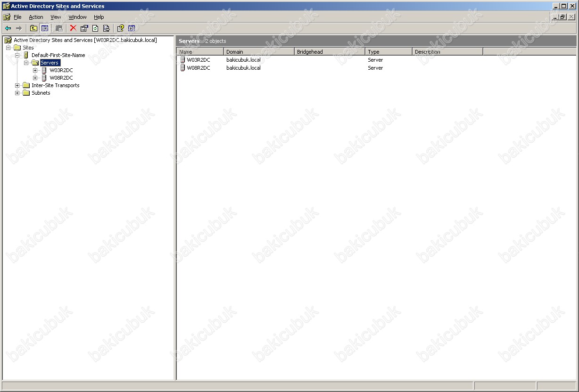The height and width of the screenshot is (392, 579).
Task: Collapse the Default-First-Site-Name node
Action: click(17, 55)
